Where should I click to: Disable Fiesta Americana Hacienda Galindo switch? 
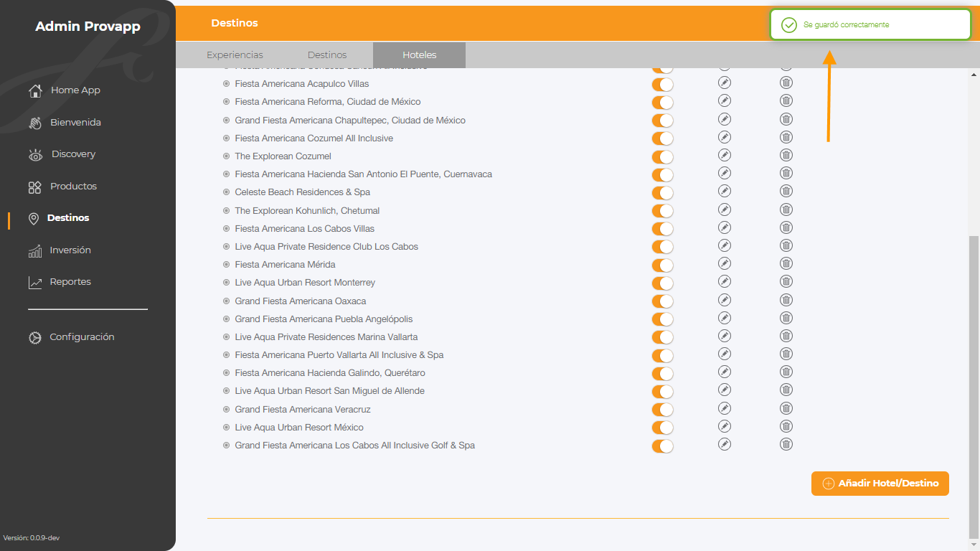(x=662, y=373)
